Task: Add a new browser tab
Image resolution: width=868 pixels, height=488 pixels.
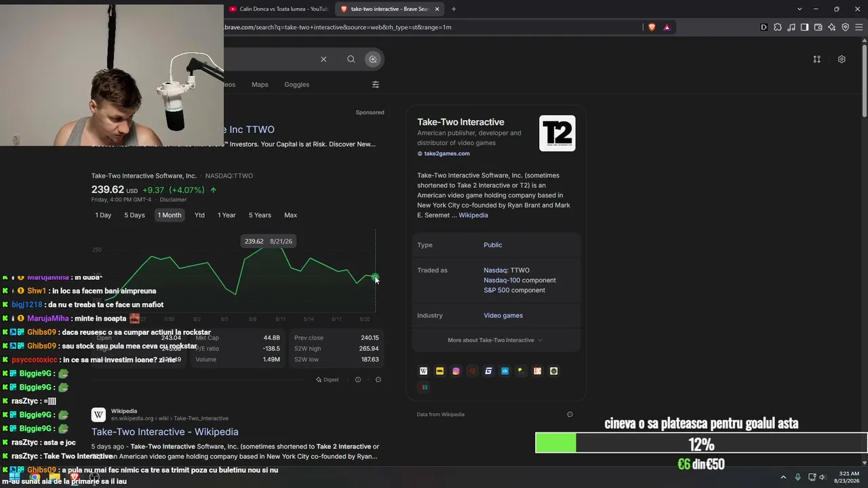Action: 454,9
